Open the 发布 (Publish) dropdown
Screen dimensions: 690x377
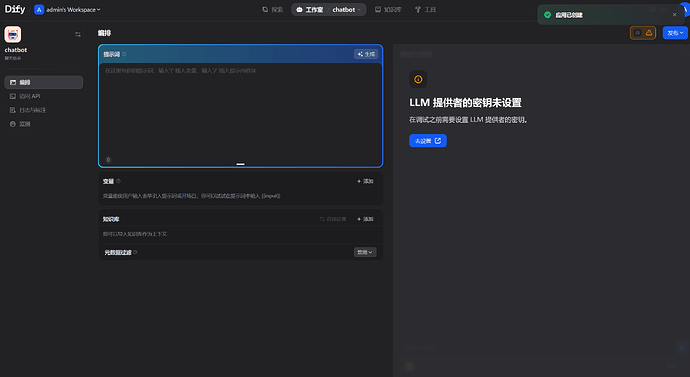coord(675,33)
